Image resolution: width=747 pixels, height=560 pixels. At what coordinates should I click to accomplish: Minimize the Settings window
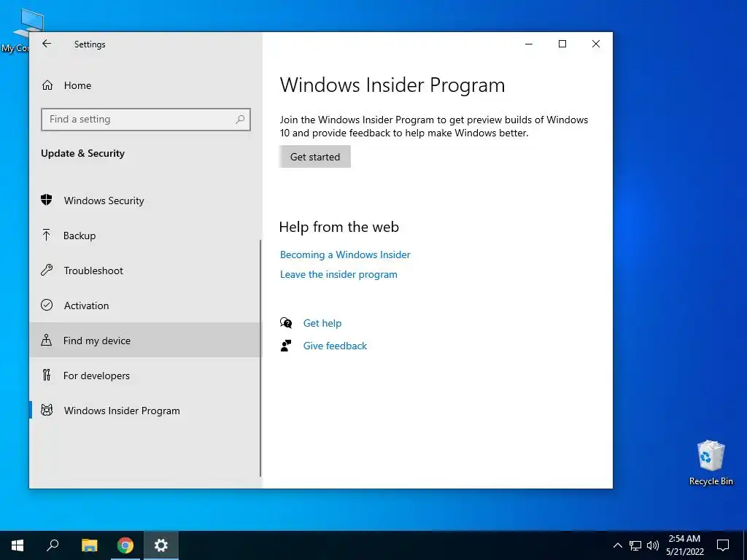529,44
